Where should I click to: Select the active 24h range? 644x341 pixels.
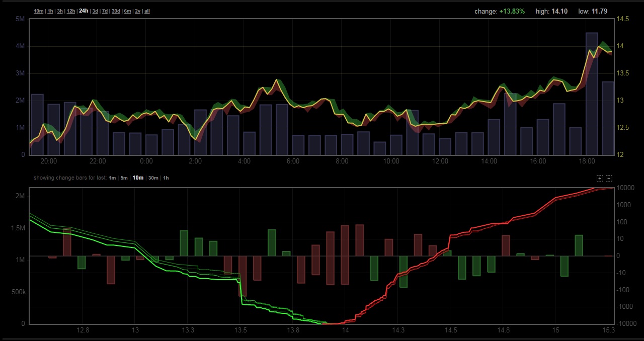pos(84,11)
